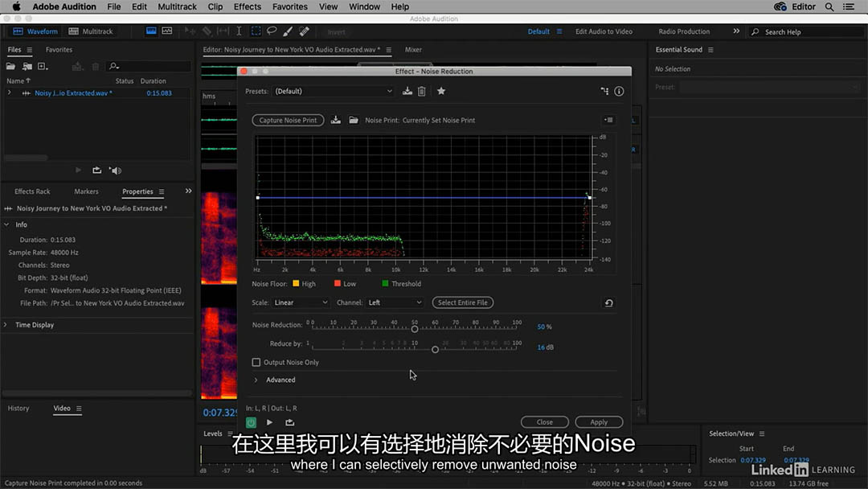Open macOS Spotlight search icon
Viewport: 868px width, 489px height.
(x=829, y=6)
